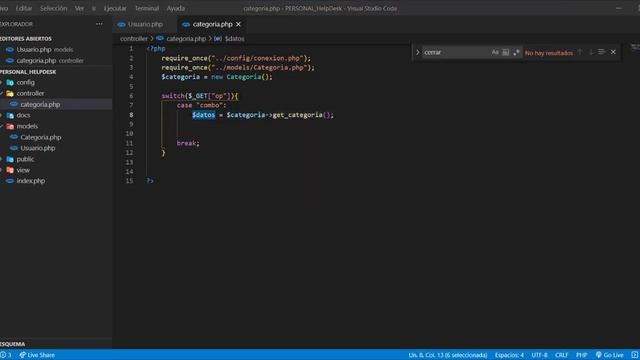Click 'break;' on line 11
This screenshot has height=360, width=640.
[188, 143]
